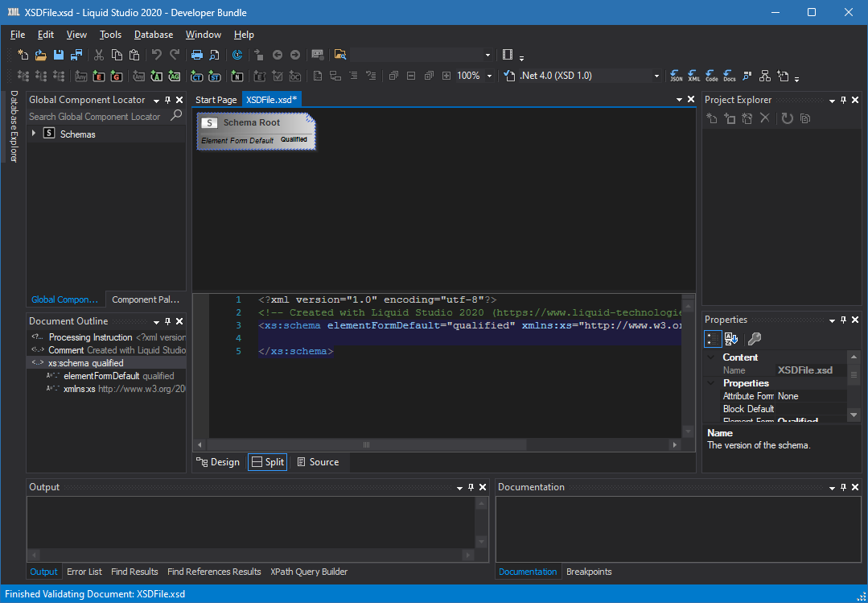Add a new Attribute Group (AG icon)

[175, 76]
